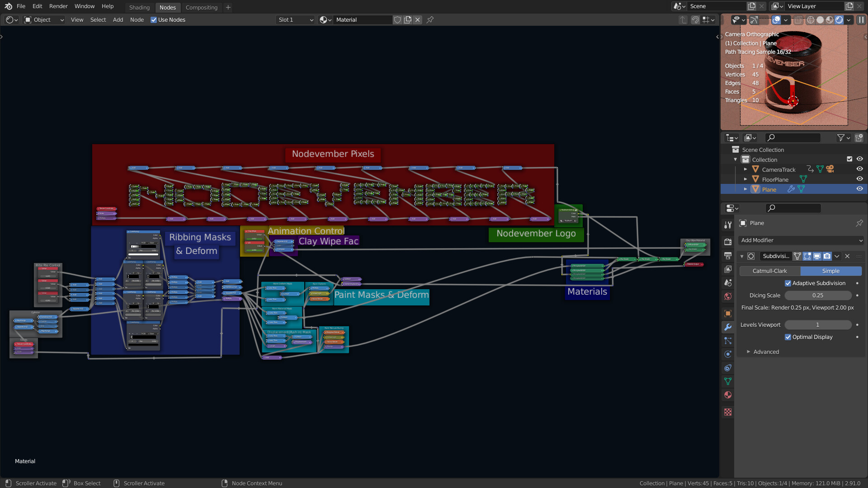Switch viewport to solid shading
The width and height of the screenshot is (868, 488).
820,20
